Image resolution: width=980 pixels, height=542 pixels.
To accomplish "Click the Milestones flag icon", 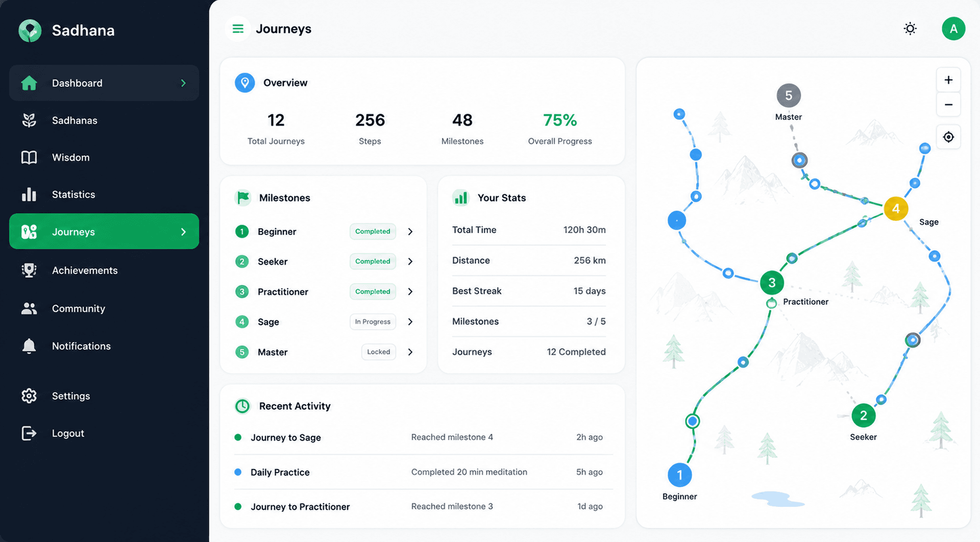I will pos(243,198).
